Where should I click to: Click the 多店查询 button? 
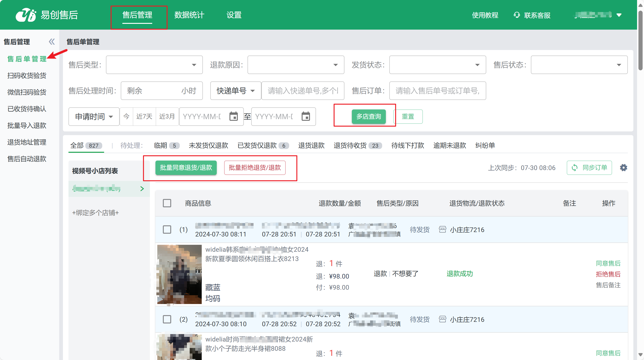(368, 117)
